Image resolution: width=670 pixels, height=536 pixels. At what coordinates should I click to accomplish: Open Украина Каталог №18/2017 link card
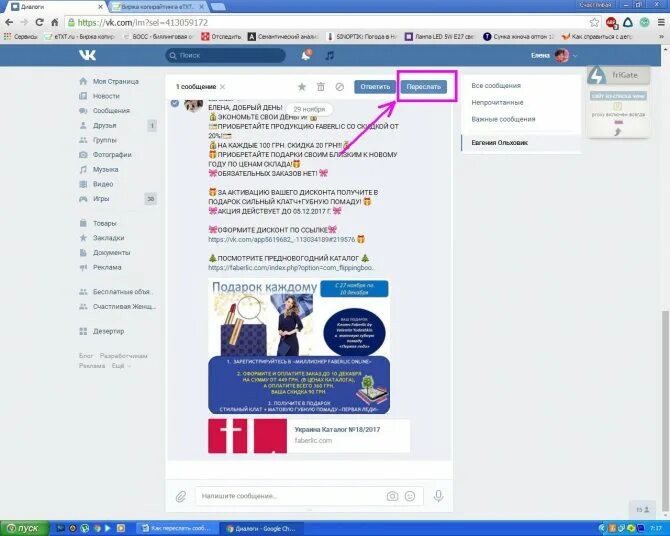[x=309, y=436]
